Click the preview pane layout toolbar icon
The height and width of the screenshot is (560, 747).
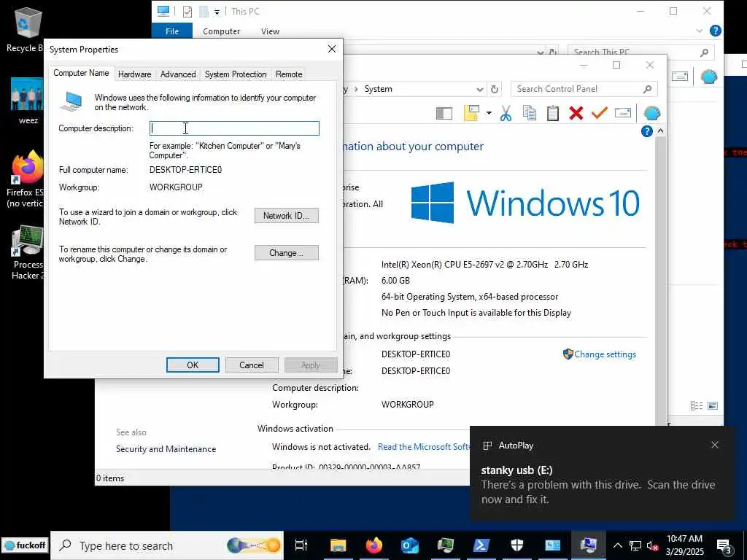(x=444, y=113)
